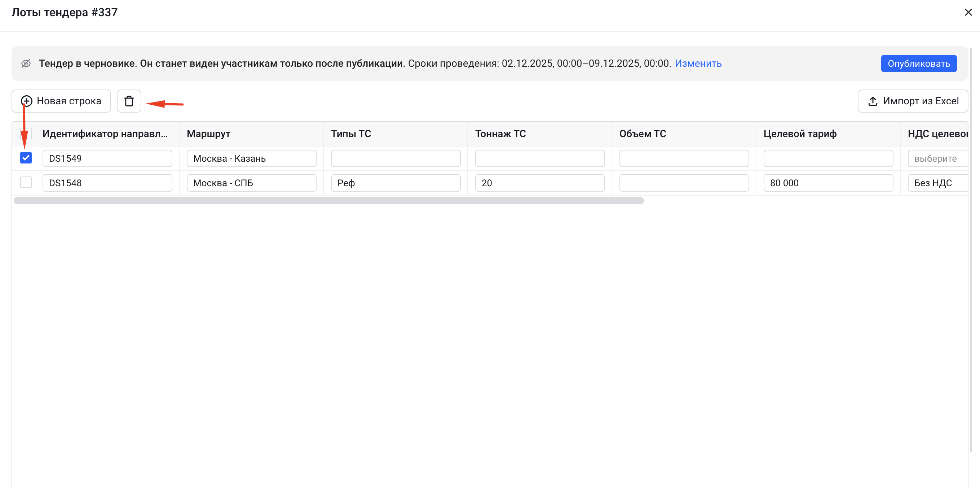Click the Маршрут column header
The height and width of the screenshot is (493, 980).
[208, 134]
